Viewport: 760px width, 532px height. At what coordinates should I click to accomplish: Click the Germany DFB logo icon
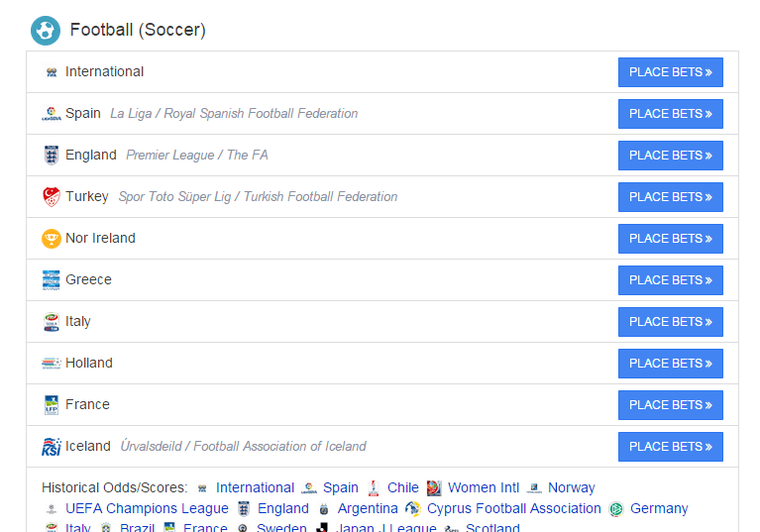(x=616, y=509)
